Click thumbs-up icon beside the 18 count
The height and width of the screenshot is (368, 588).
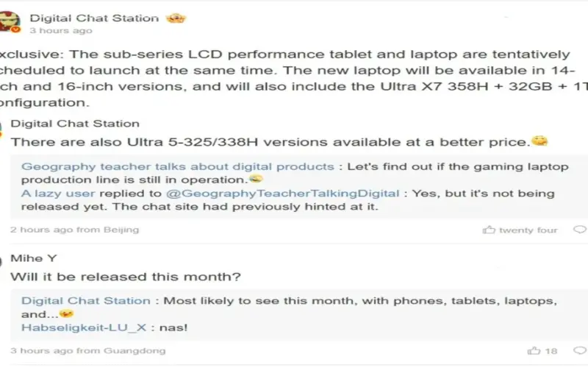point(534,350)
